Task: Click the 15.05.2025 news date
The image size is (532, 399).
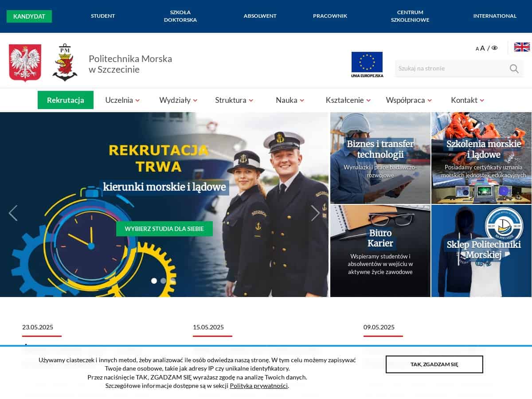Action: pos(208,327)
